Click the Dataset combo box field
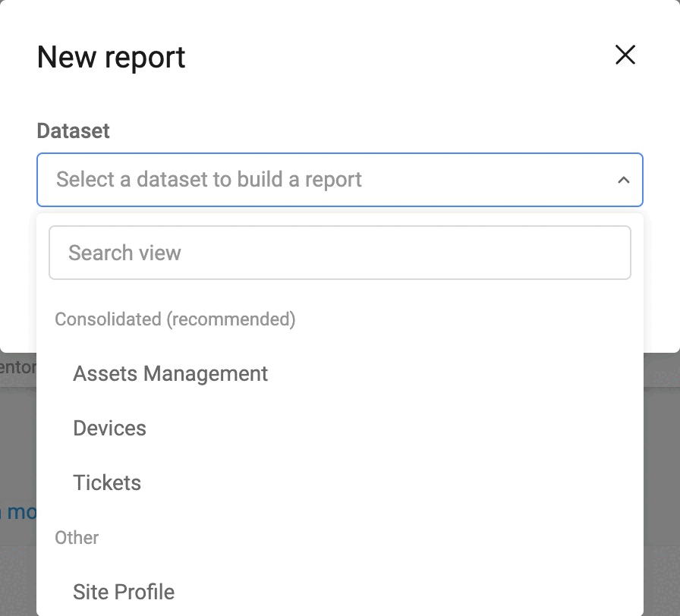 coord(339,180)
